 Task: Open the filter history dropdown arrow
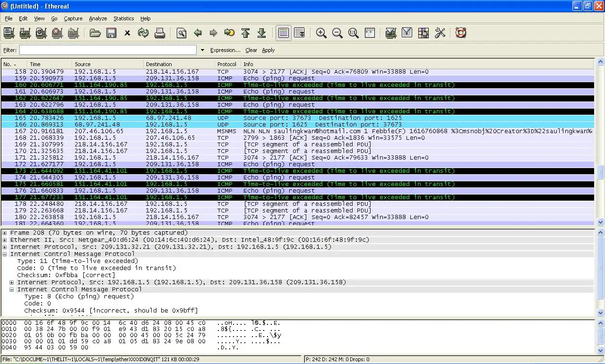[x=202, y=50]
